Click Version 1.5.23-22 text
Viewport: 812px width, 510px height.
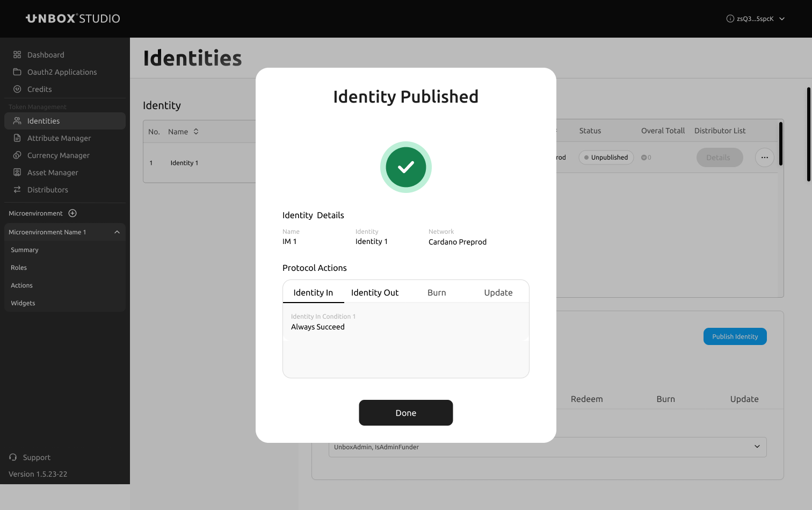click(x=38, y=474)
